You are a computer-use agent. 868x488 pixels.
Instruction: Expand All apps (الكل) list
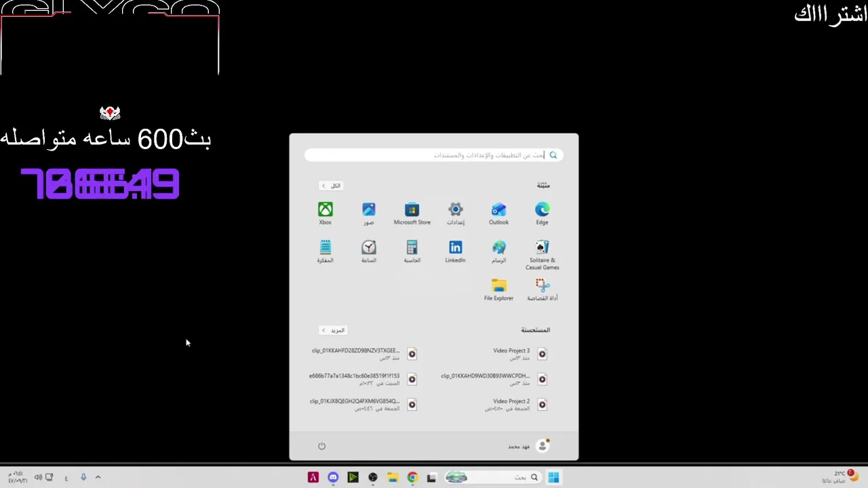[331, 186]
